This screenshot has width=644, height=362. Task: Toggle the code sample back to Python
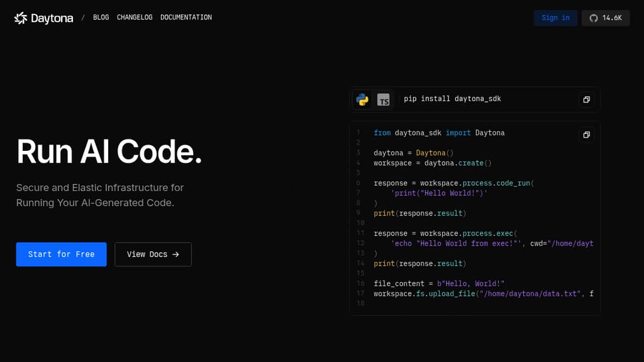(x=364, y=99)
